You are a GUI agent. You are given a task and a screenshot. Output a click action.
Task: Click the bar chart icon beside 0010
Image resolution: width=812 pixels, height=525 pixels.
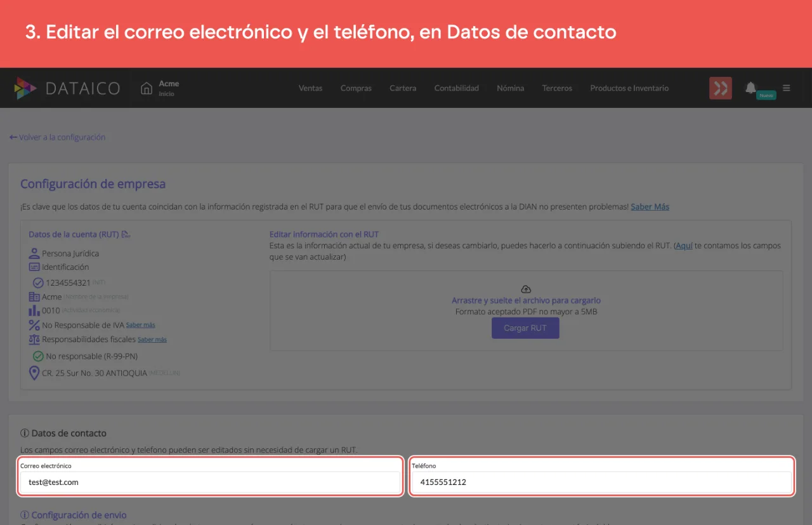click(x=34, y=310)
